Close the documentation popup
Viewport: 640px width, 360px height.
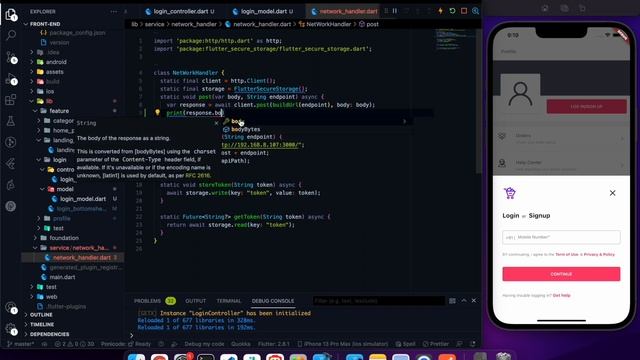tap(216, 123)
